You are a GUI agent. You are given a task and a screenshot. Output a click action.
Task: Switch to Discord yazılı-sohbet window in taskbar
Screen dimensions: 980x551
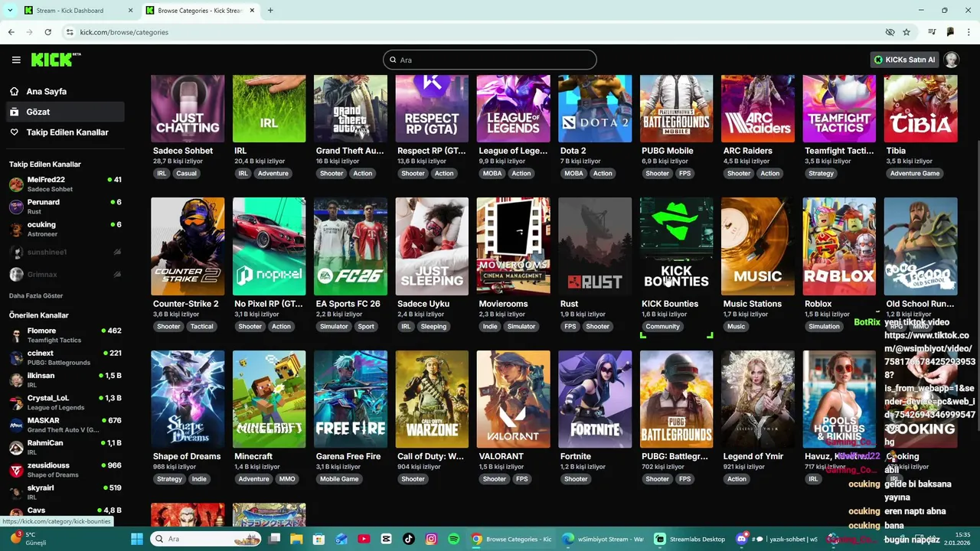(776, 539)
